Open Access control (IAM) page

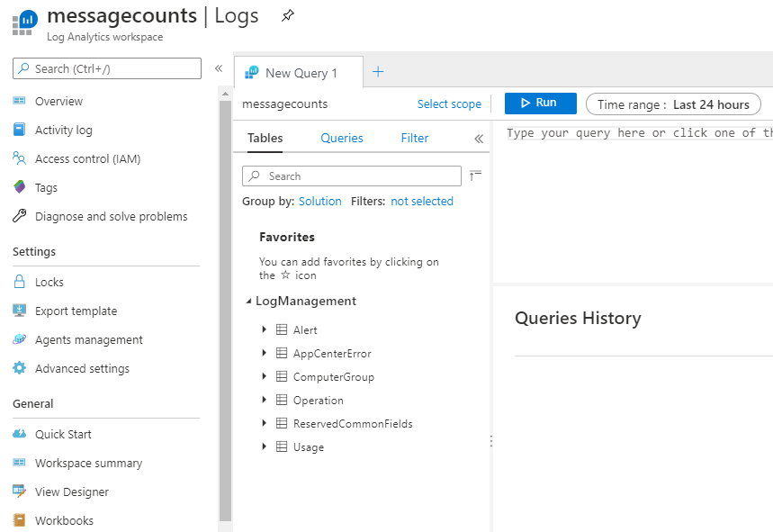tap(88, 158)
